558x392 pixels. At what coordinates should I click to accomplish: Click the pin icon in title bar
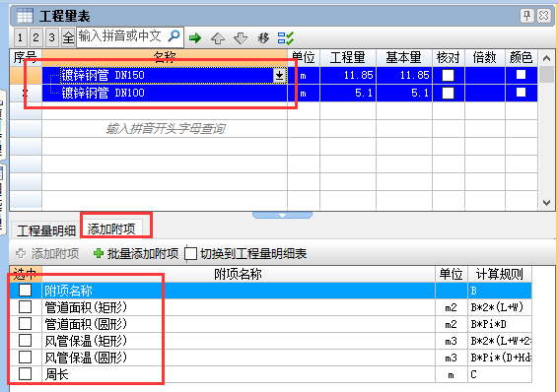527,16
